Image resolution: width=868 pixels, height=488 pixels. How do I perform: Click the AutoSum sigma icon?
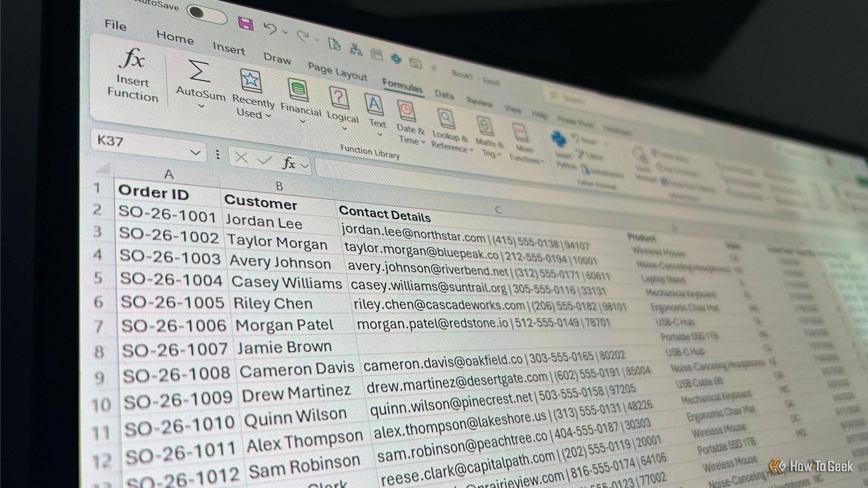click(199, 71)
